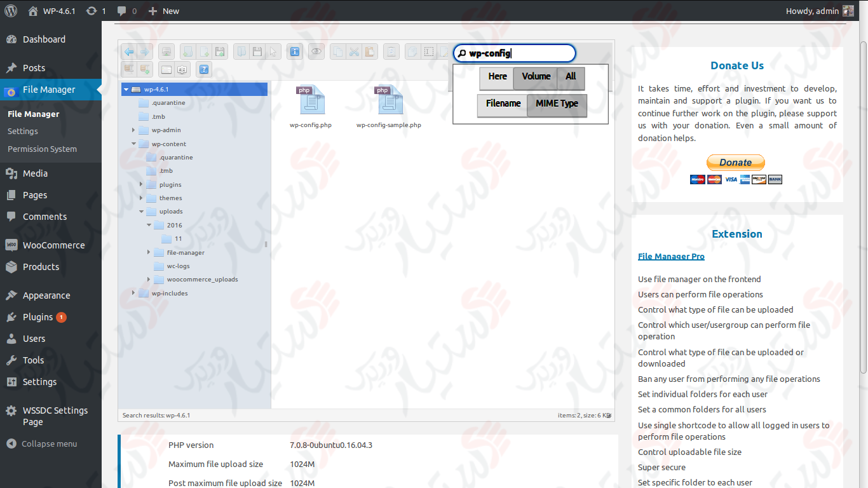Open the File Manager Pro link
The width and height of the screenshot is (868, 488).
(x=671, y=256)
